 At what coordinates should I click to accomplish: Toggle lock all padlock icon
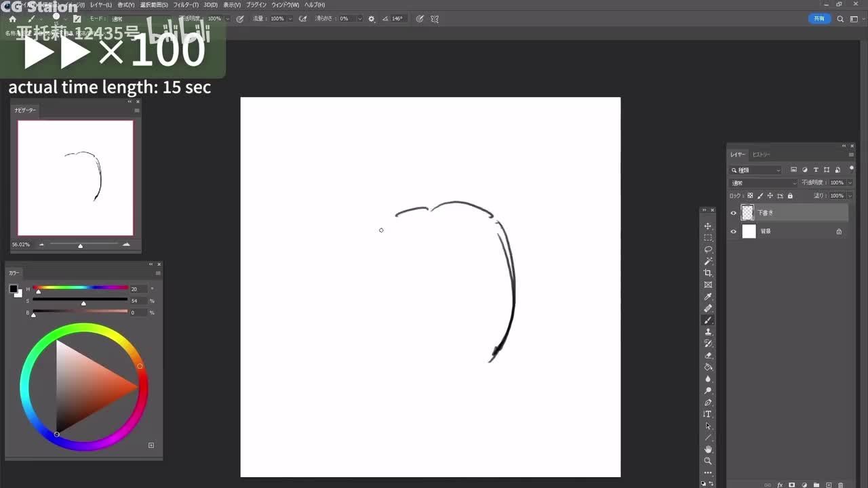click(x=790, y=196)
